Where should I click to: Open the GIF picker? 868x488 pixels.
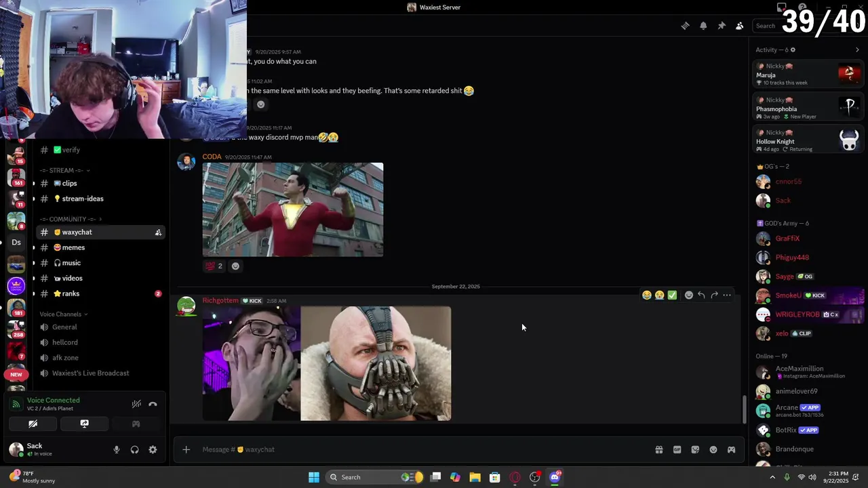coord(677,449)
